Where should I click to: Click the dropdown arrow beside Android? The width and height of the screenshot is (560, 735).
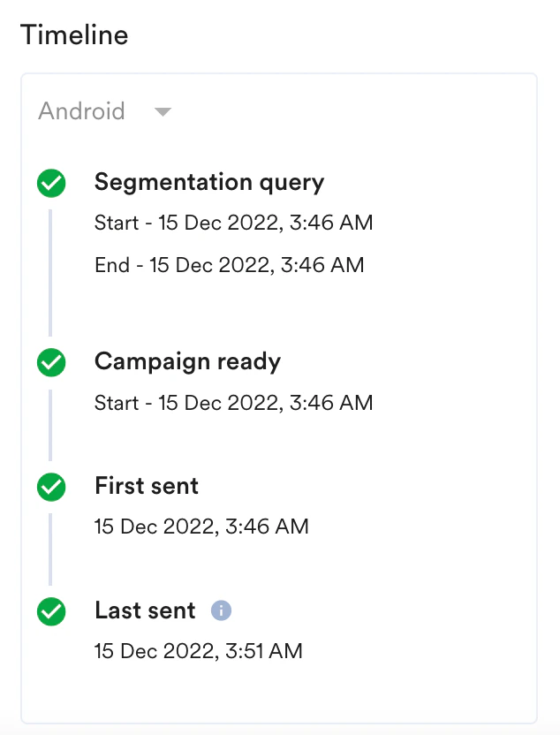pos(163,112)
